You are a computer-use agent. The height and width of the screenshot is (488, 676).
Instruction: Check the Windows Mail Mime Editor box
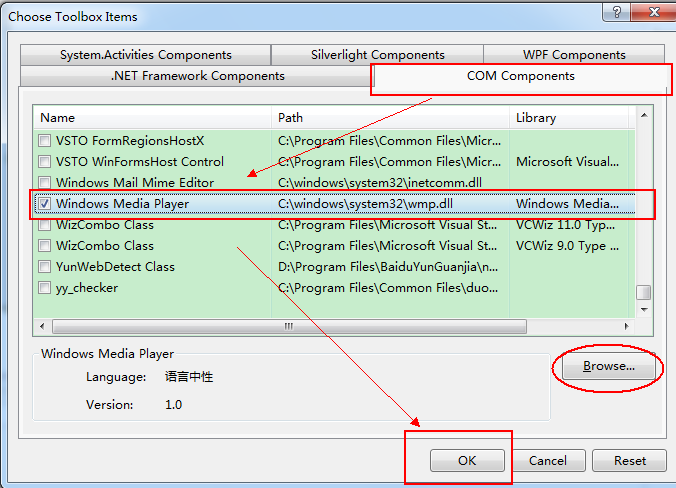(44, 183)
